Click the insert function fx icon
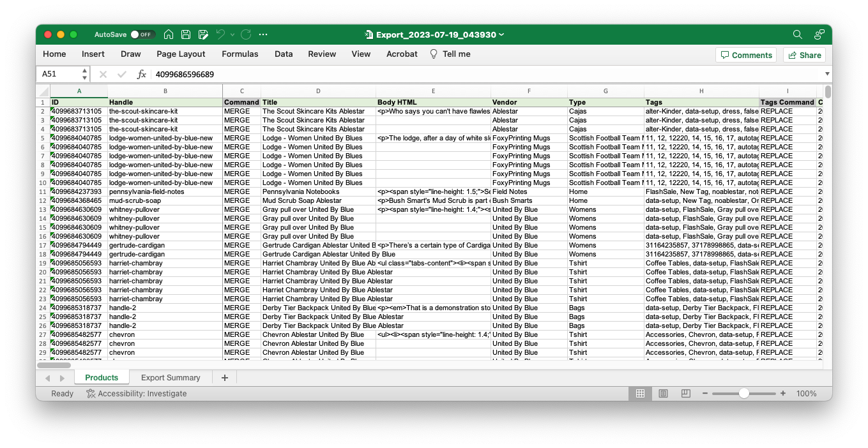 [x=142, y=75]
